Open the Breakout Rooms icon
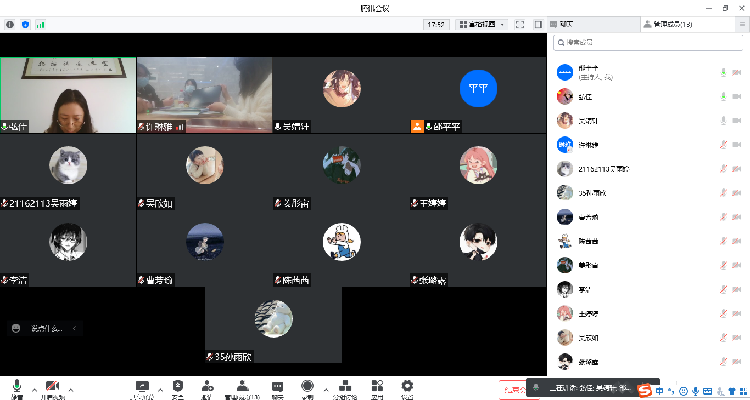 (x=345, y=387)
